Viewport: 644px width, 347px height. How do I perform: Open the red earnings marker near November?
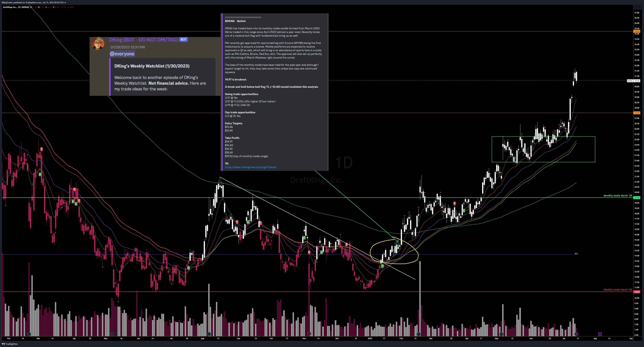tap(309, 334)
